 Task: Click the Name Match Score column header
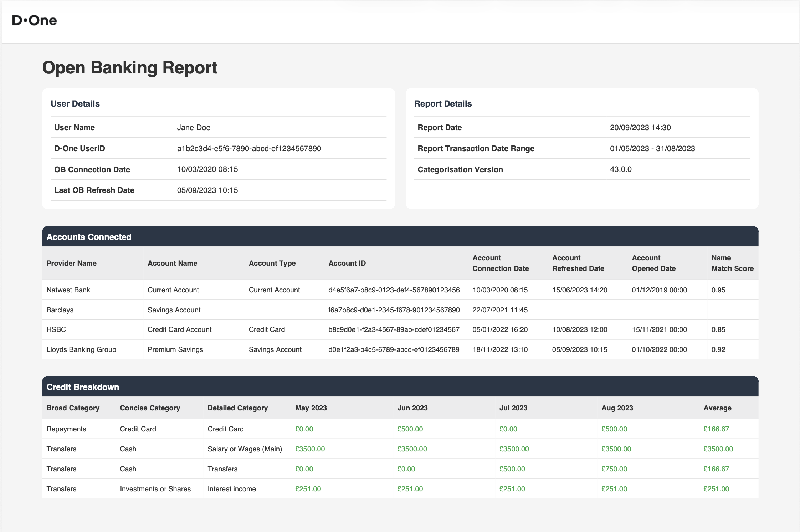pos(732,263)
